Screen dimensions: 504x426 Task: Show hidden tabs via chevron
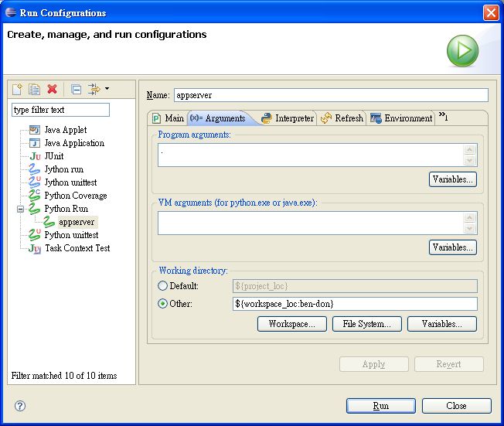[x=443, y=117]
